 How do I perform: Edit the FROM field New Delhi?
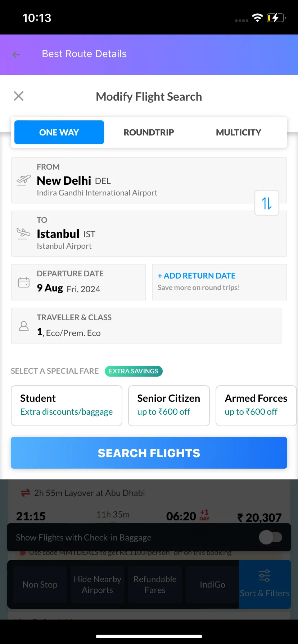[x=149, y=180]
